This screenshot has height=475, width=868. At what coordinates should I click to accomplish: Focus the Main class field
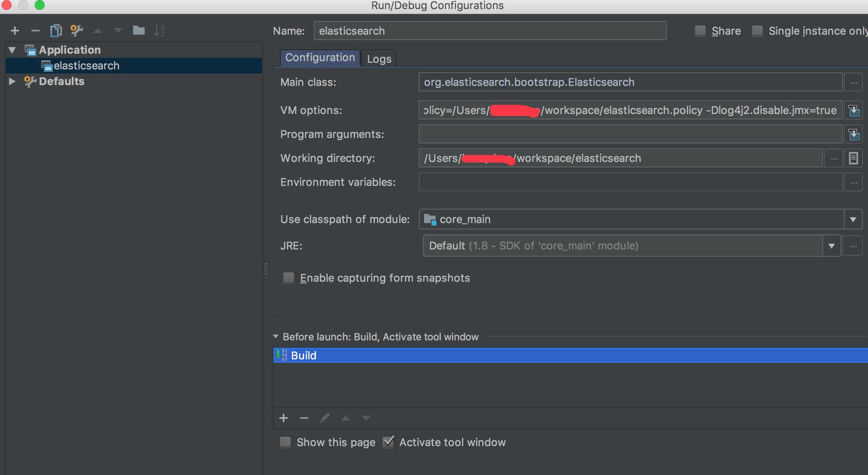(630, 82)
